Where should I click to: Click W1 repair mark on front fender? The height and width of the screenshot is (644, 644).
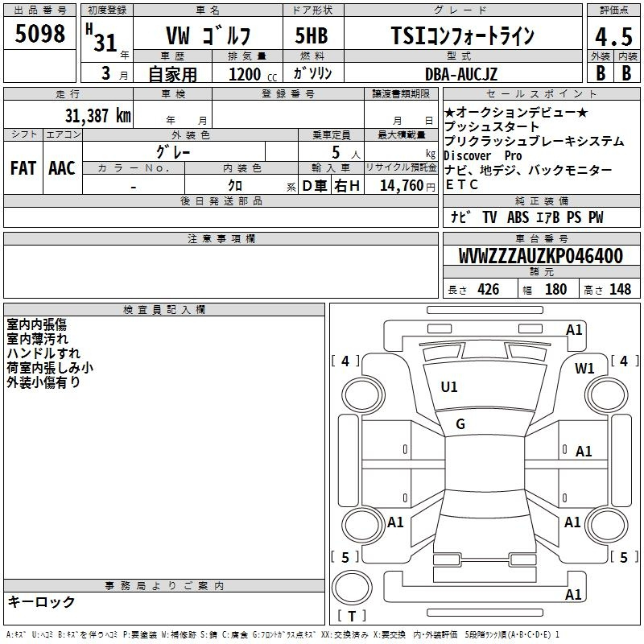point(584,369)
